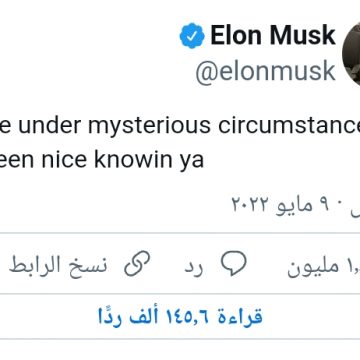Open Elon Musk's profile picture
The height and width of the screenshot is (360, 360).
click(351, 53)
